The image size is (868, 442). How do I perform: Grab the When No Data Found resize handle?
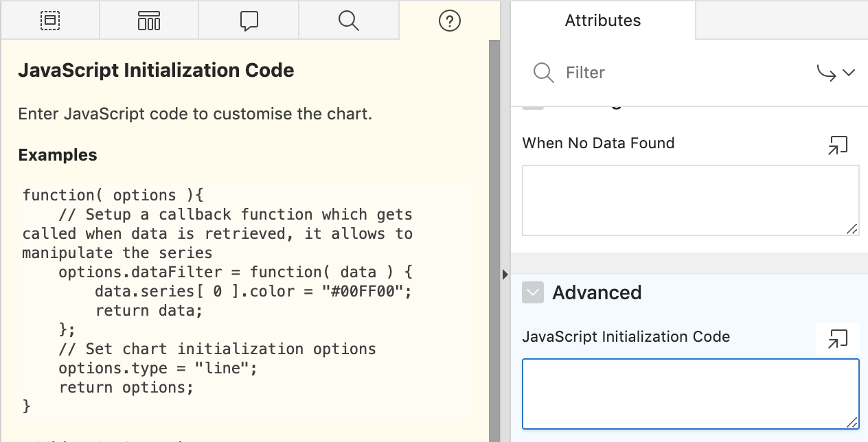pyautogui.click(x=852, y=229)
